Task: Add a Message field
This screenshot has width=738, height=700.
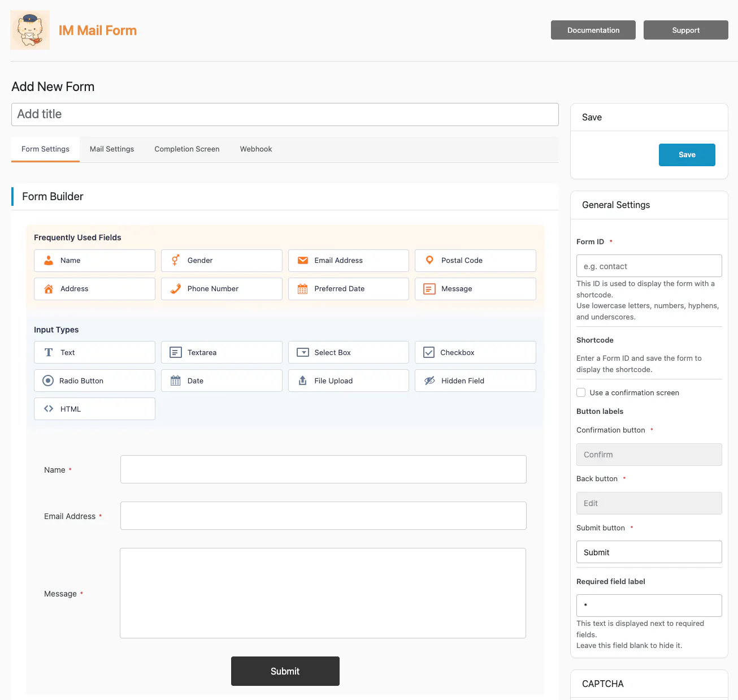Action: (x=475, y=289)
